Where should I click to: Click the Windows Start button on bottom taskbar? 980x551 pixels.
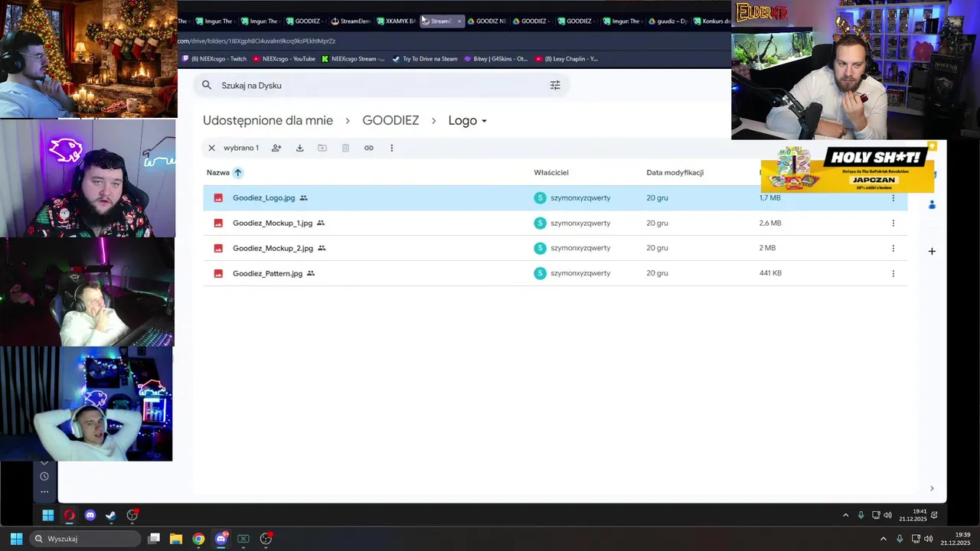click(x=16, y=539)
